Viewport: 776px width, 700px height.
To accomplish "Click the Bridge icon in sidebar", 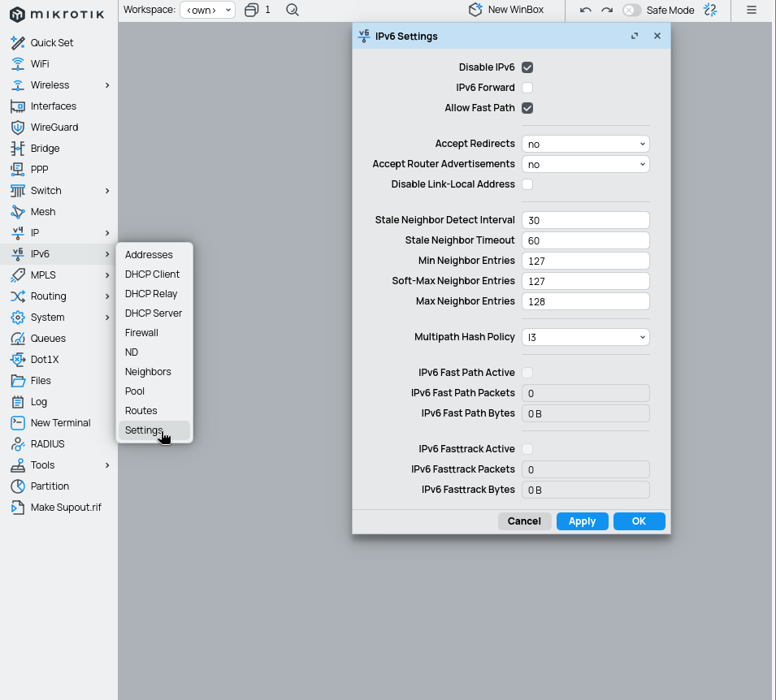I will pos(18,149).
